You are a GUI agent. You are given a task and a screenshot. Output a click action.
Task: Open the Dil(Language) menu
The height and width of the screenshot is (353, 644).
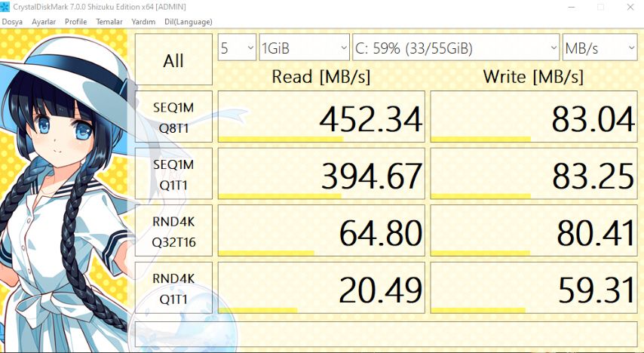188,22
